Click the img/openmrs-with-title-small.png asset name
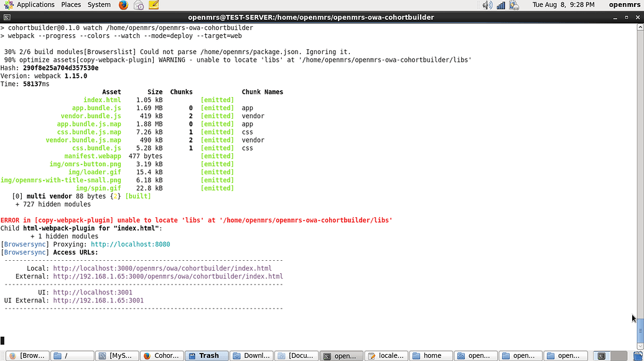Image resolution: width=644 pixels, height=361 pixels. coord(61,180)
